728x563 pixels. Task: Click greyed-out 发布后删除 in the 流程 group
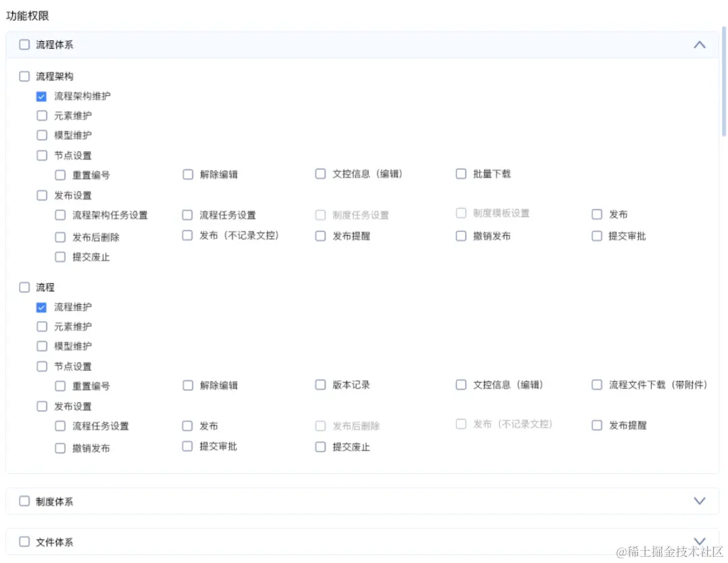coord(320,426)
